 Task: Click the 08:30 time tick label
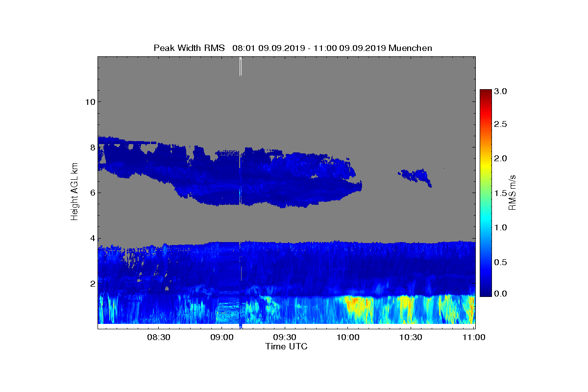pyautogui.click(x=159, y=337)
